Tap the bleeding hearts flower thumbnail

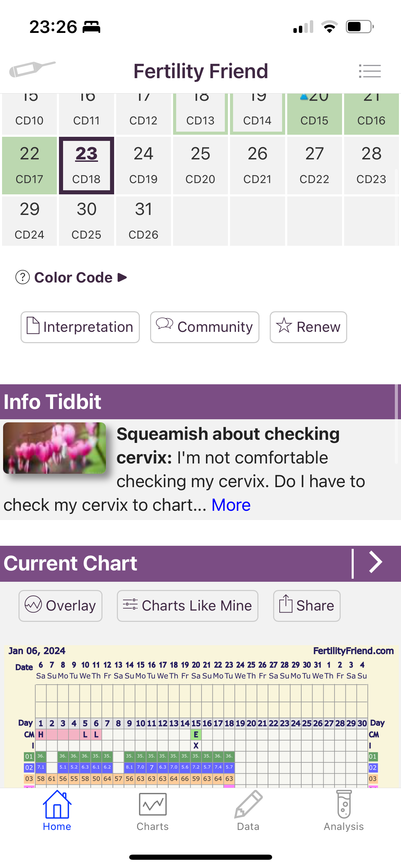pos(54,448)
